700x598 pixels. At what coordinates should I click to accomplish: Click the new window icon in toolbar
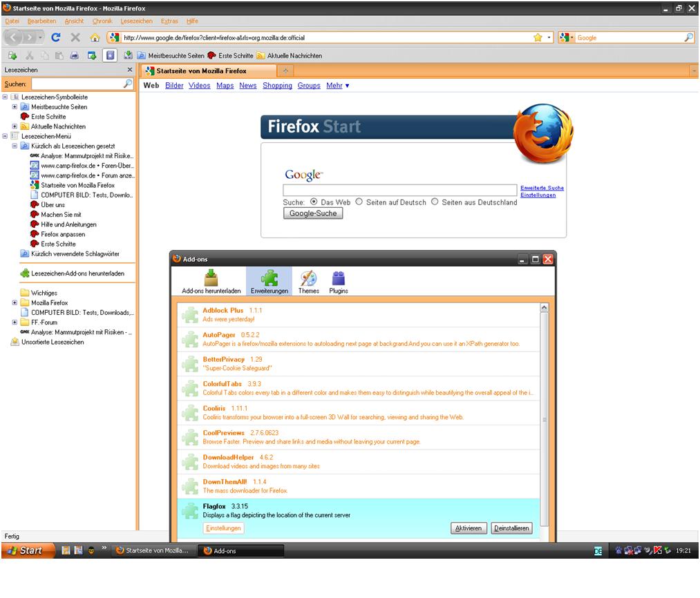[x=91, y=55]
